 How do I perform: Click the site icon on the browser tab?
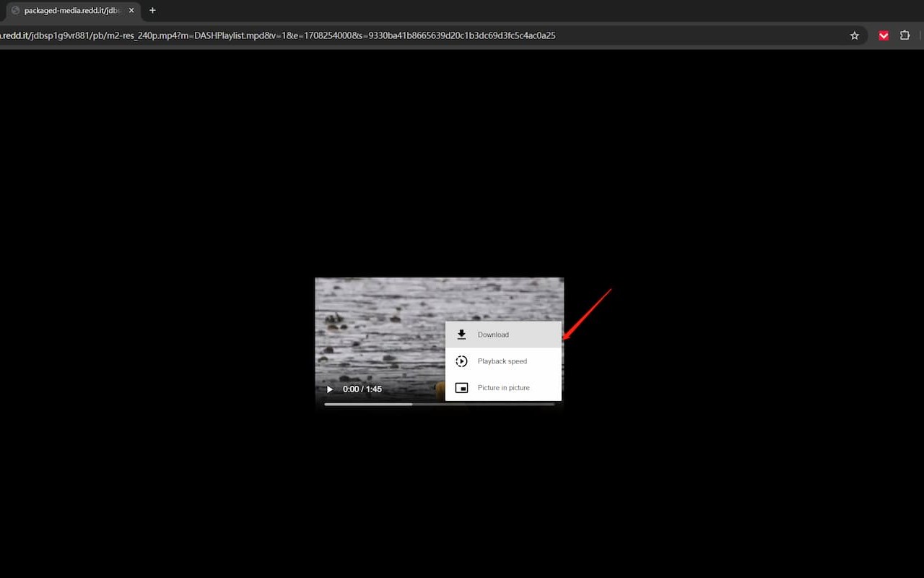pyautogui.click(x=15, y=10)
